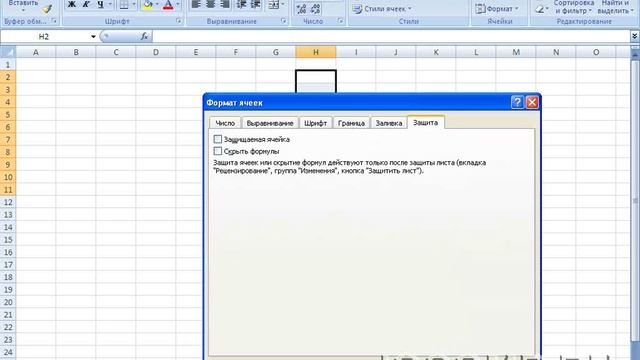Click the format painter brush
640x360 pixels.
pos(48,9)
